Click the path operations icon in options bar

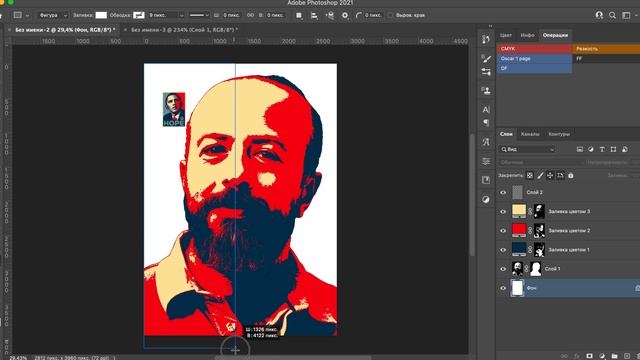[299, 16]
